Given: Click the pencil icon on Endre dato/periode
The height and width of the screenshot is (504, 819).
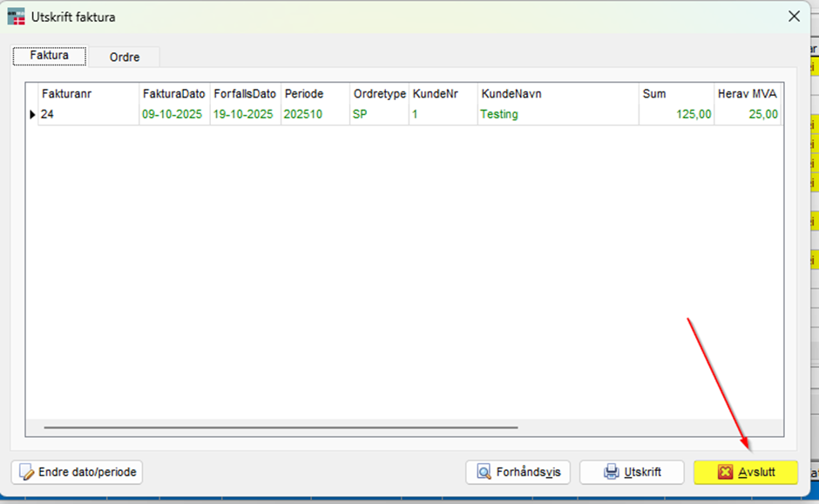Looking at the screenshot, I should click(27, 473).
